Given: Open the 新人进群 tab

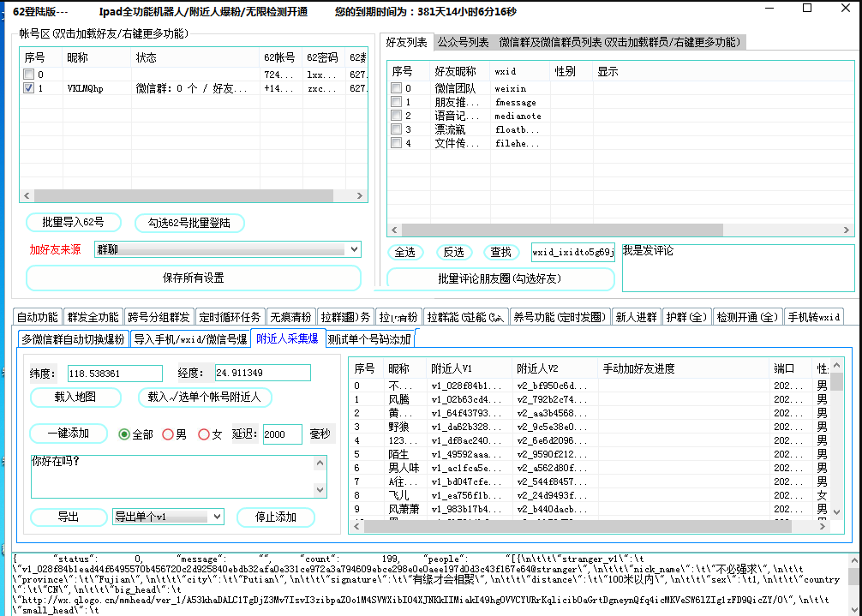Looking at the screenshot, I should (x=636, y=317).
